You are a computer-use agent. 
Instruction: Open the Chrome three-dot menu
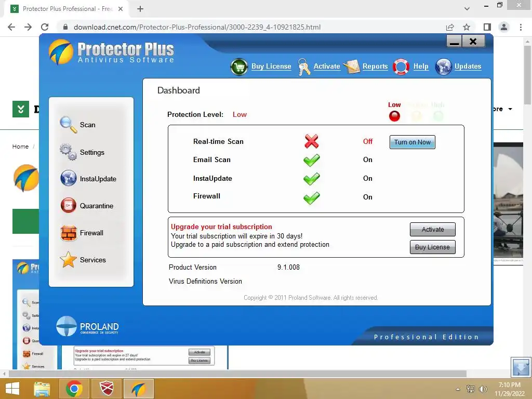pyautogui.click(x=521, y=27)
